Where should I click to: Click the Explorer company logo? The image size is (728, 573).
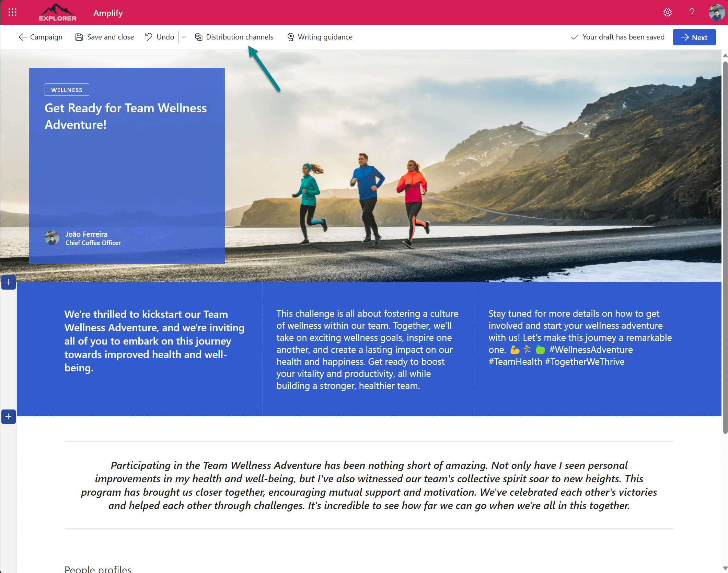pos(57,12)
